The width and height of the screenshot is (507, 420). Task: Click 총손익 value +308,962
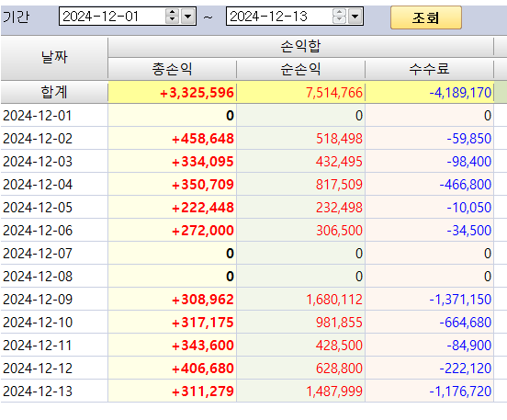coord(203,300)
